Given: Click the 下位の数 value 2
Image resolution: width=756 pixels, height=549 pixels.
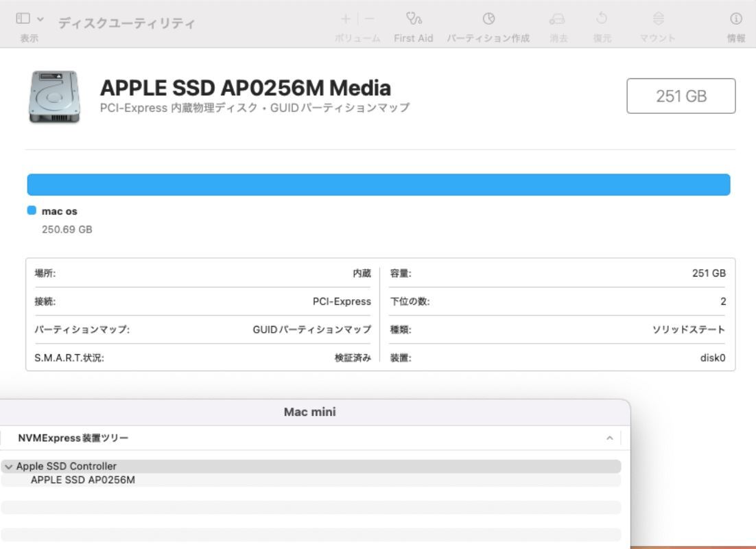Looking at the screenshot, I should point(723,301).
